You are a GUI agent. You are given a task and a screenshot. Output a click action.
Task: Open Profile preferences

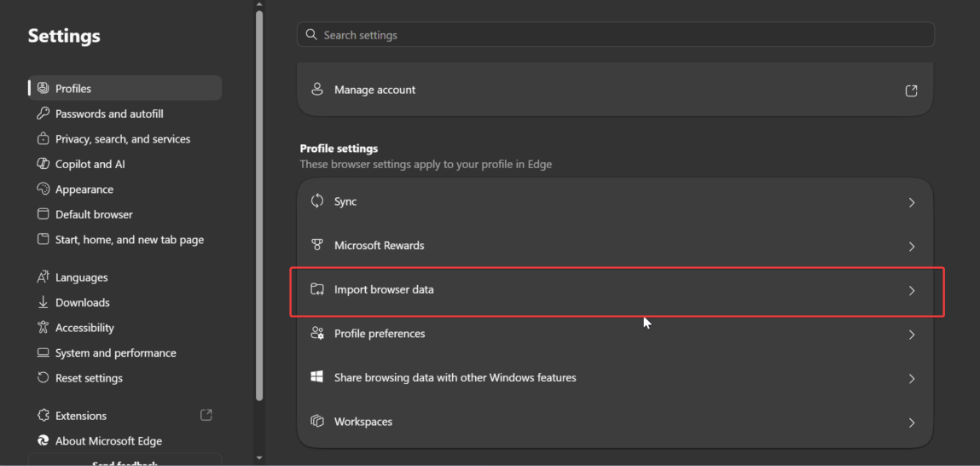pyautogui.click(x=615, y=334)
